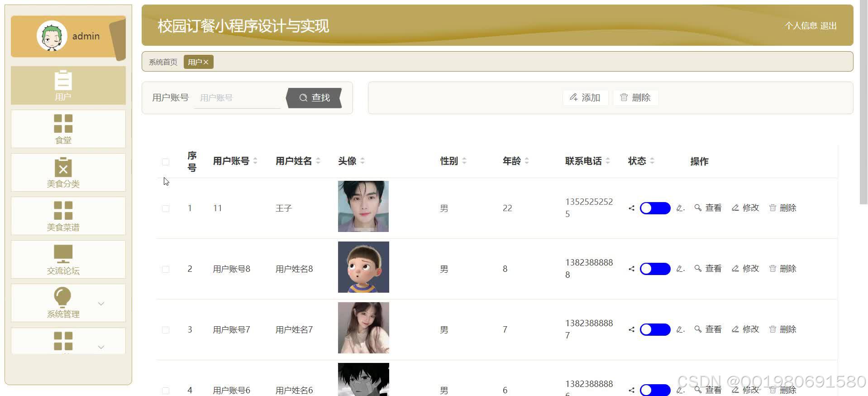Expand the bottom sidebar menu chevron
This screenshot has height=396, width=868.
pyautogui.click(x=101, y=347)
